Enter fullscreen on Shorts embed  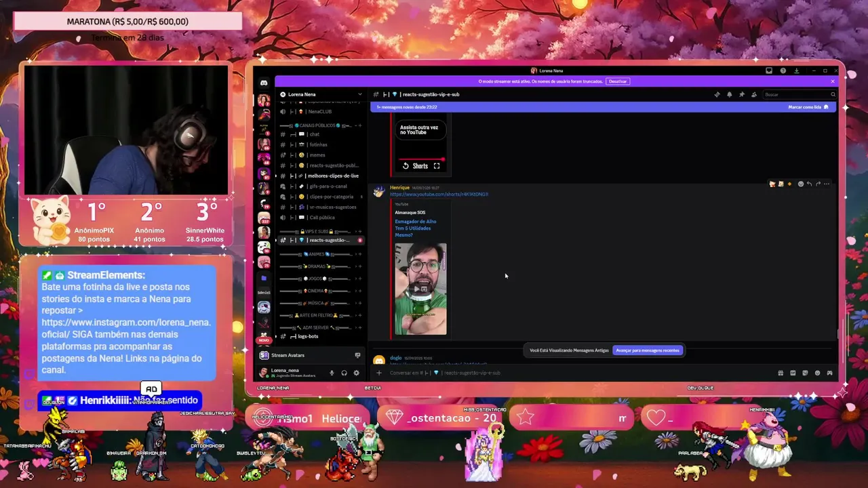tap(437, 165)
